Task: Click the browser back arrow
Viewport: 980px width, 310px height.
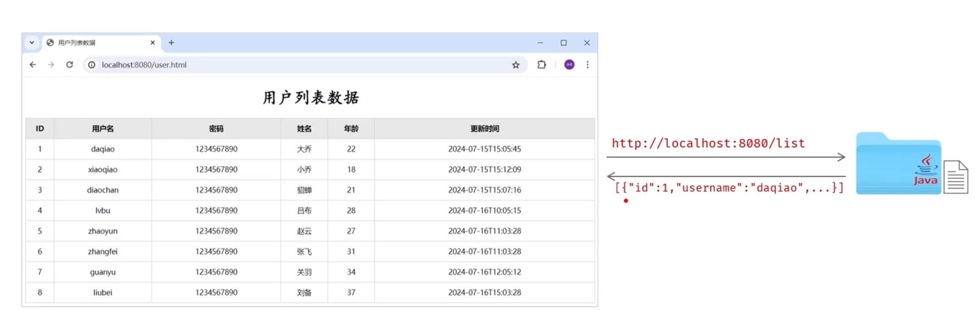Action: pyautogui.click(x=33, y=65)
